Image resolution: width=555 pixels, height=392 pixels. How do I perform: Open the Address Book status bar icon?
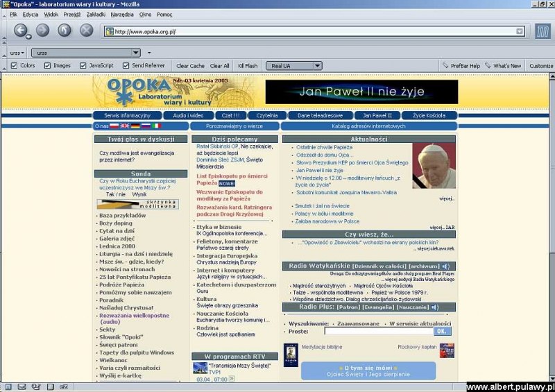point(50,386)
